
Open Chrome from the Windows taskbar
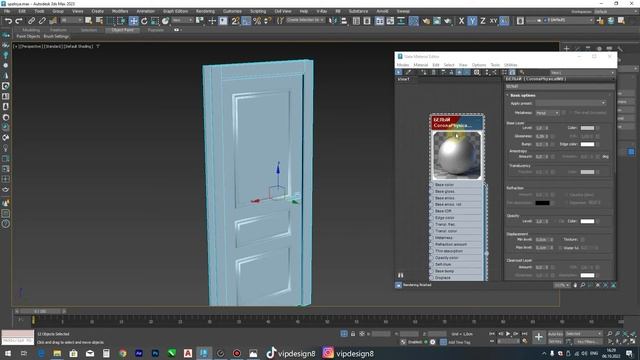pos(122,353)
